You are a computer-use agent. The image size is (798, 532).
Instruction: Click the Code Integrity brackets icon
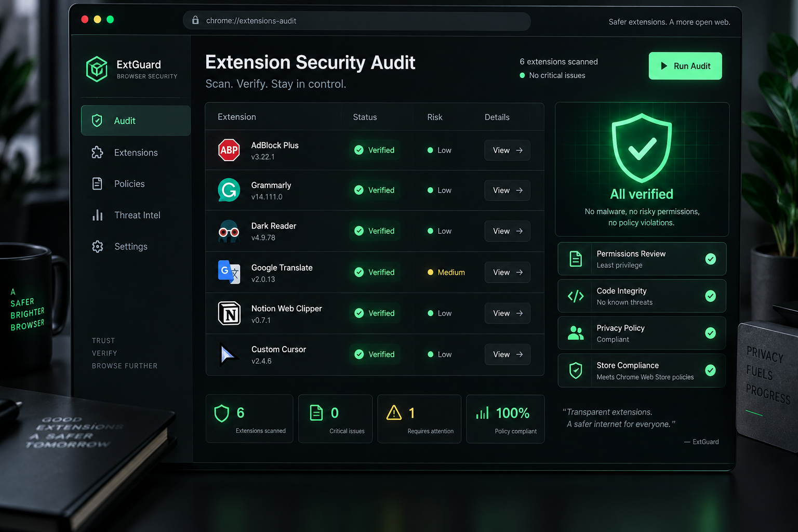[576, 296]
